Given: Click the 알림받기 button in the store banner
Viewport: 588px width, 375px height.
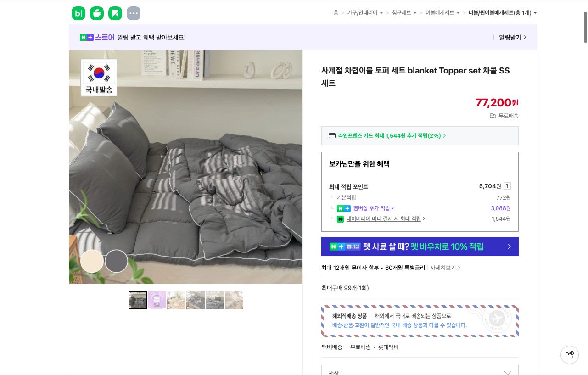Looking at the screenshot, I should tap(510, 37).
